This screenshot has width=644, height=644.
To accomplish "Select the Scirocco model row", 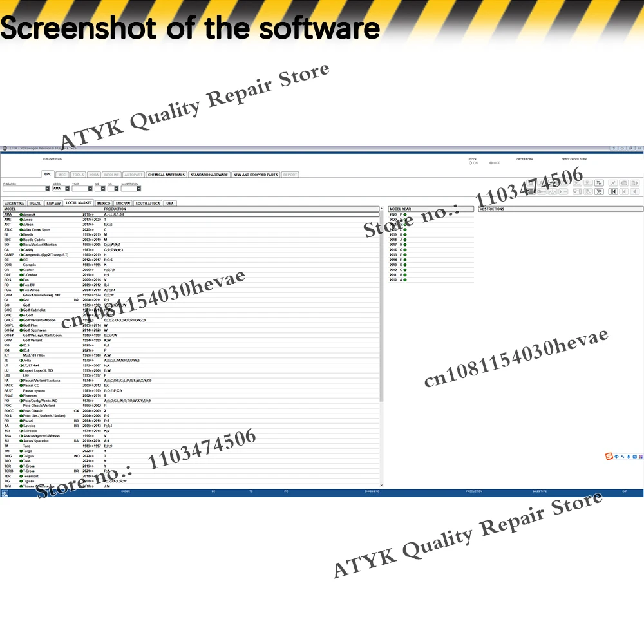I will (191, 431).
